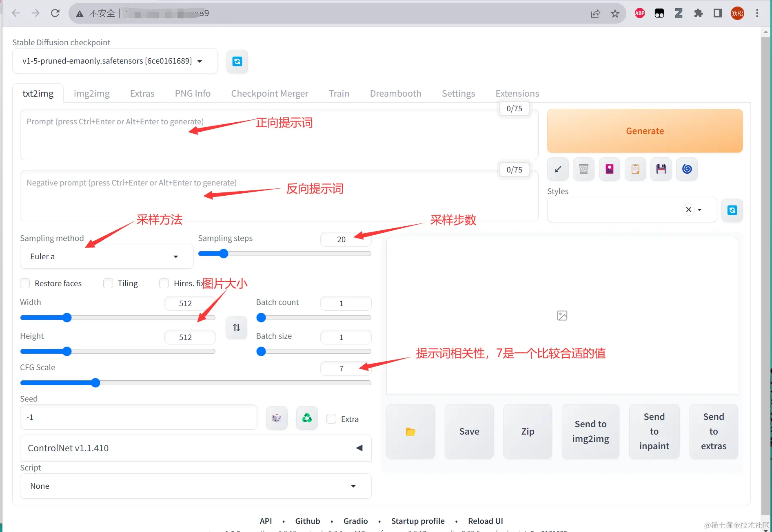Click the Width slider handle
The height and width of the screenshot is (532, 772).
(67, 318)
